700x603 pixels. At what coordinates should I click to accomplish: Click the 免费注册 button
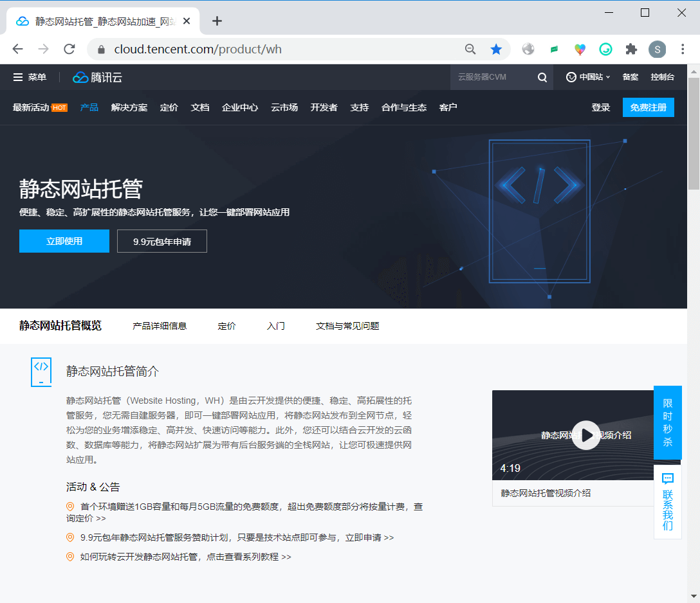(x=649, y=107)
